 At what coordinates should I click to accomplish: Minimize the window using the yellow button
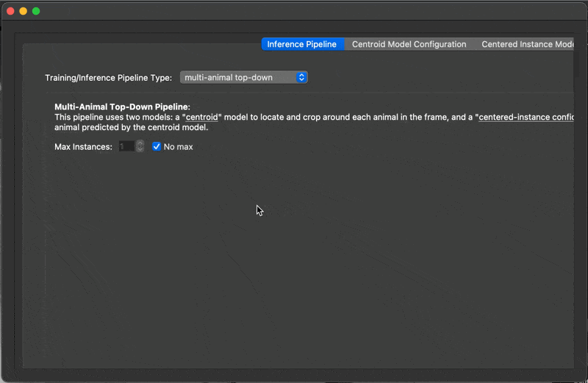(23, 11)
